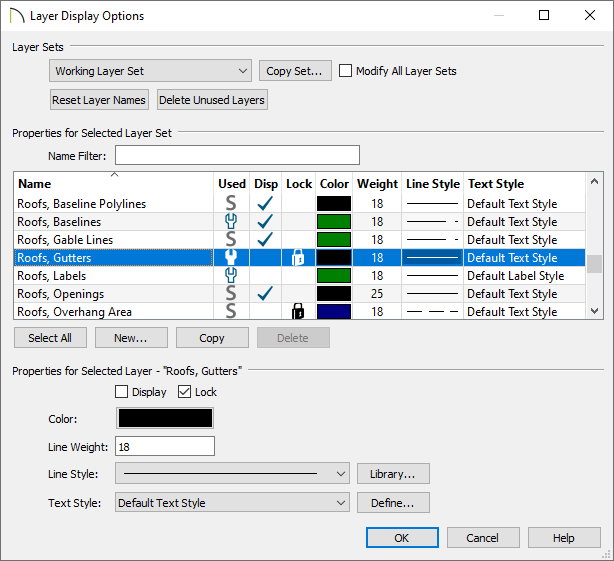The height and width of the screenshot is (561, 614).
Task: Click the Copy Set... button
Action: pyautogui.click(x=295, y=71)
